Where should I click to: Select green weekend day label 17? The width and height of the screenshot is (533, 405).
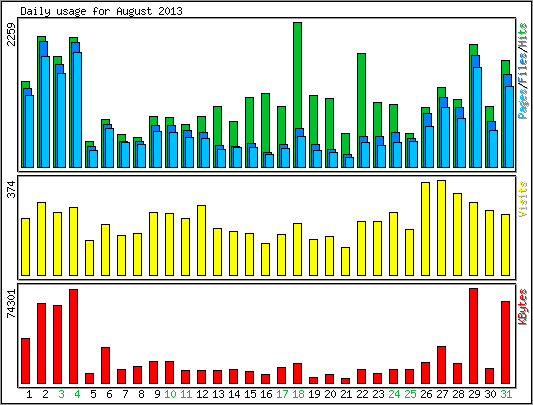[282, 394]
